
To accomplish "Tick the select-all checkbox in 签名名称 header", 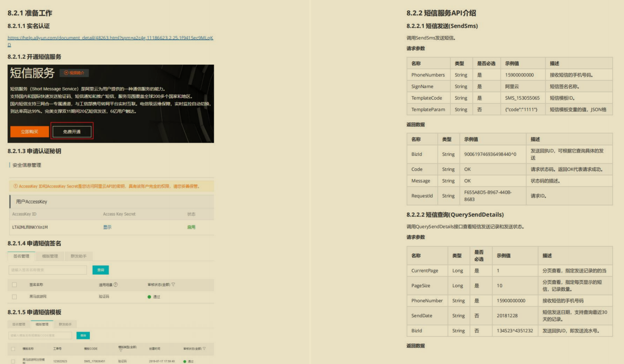I will coord(15,284).
